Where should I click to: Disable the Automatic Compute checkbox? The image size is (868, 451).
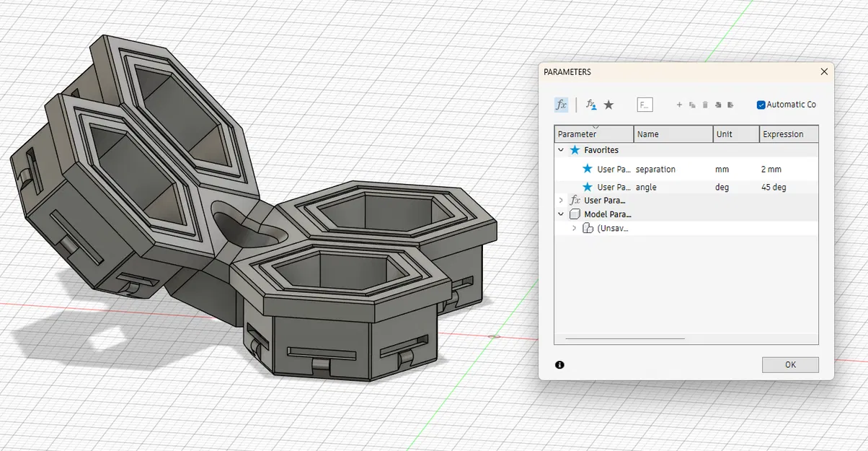coord(761,104)
